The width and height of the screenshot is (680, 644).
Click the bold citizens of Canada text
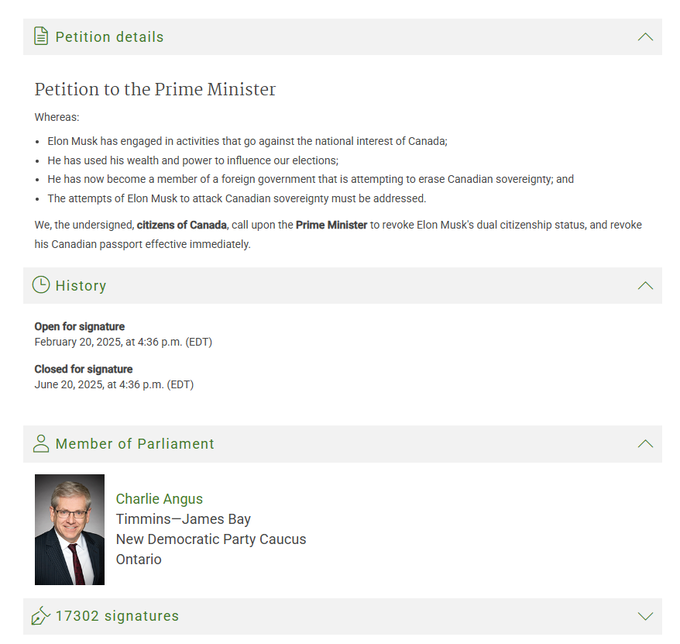pyautogui.click(x=182, y=225)
